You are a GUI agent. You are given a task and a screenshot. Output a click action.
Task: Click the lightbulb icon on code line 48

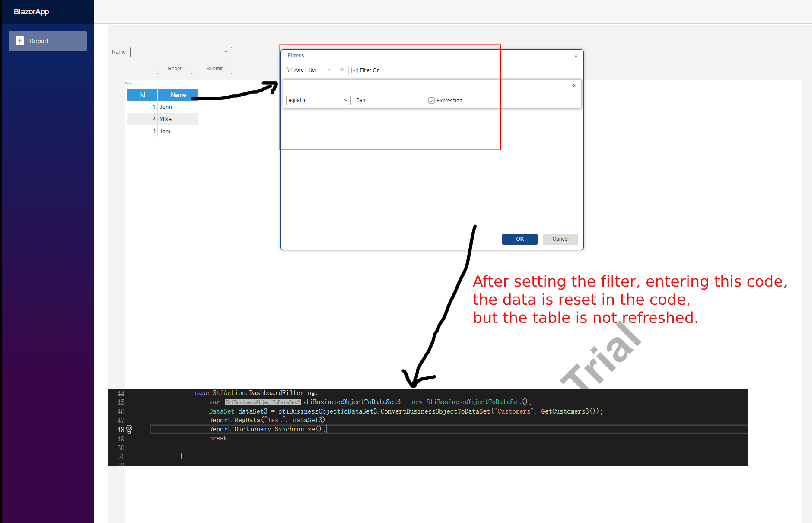point(129,429)
